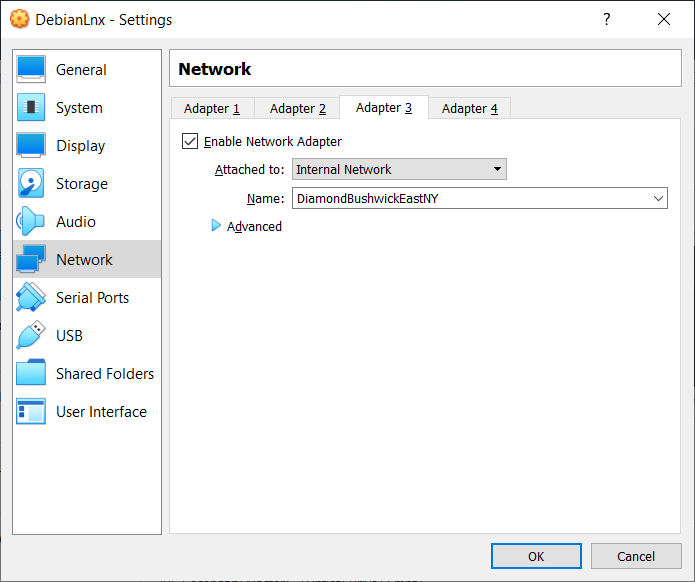
Task: Click the Enable Network Adapter label text
Action: tap(273, 141)
